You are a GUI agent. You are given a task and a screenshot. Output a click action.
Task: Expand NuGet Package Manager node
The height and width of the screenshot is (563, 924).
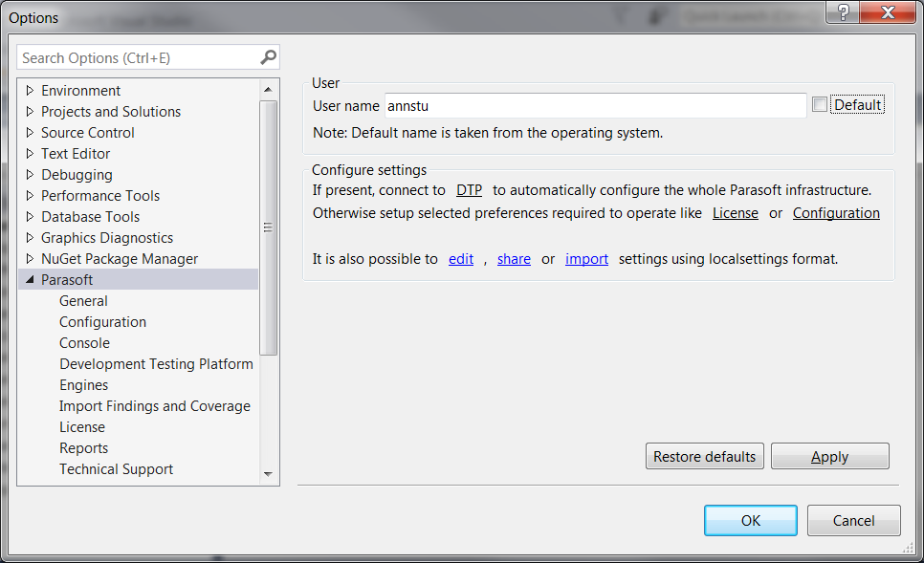point(30,258)
